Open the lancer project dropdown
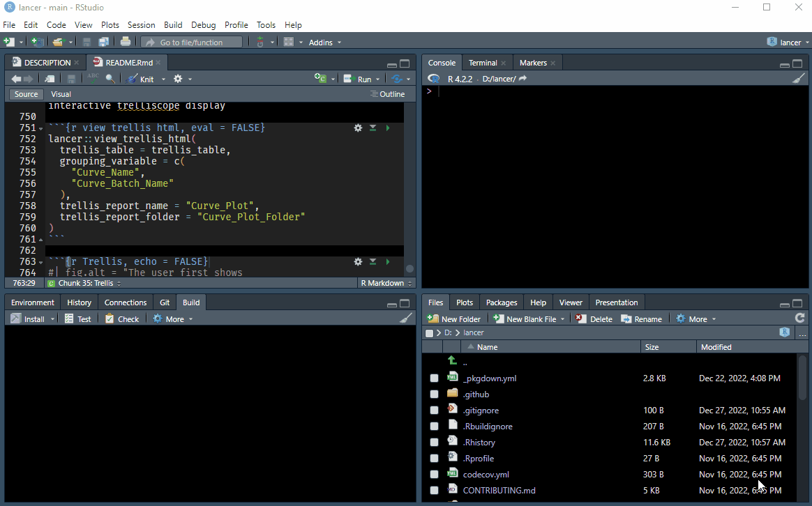 click(x=788, y=42)
